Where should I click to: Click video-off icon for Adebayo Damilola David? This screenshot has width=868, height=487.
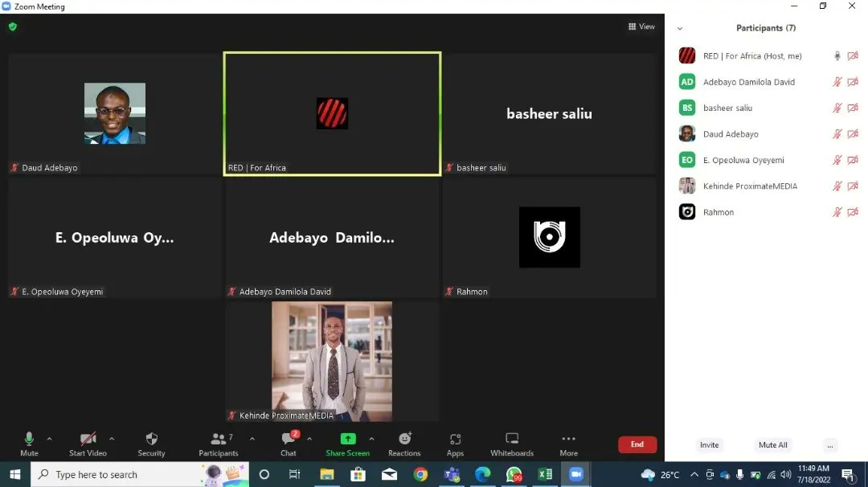853,82
